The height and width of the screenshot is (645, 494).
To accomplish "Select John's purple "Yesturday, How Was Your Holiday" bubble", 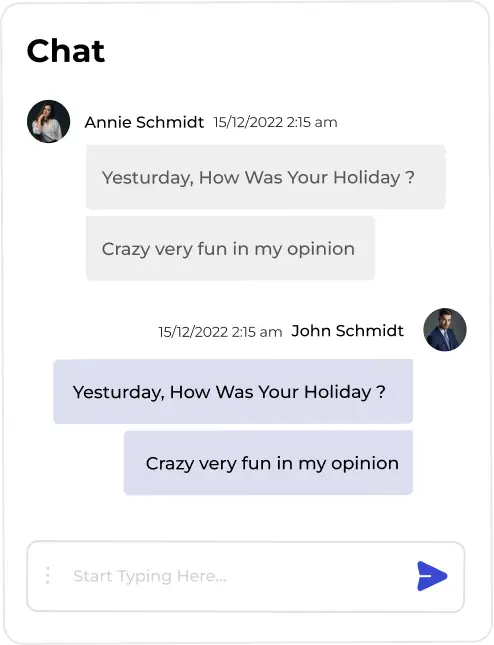I will 233,392.
